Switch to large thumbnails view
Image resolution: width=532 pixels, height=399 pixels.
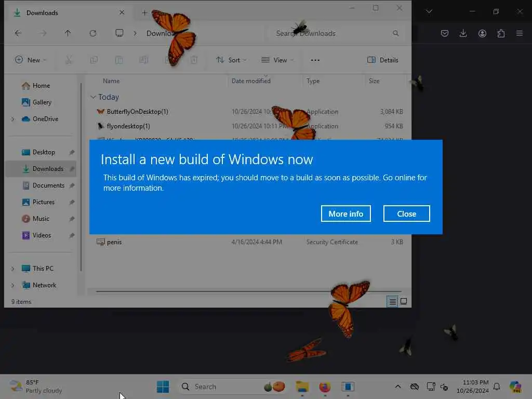point(404,301)
